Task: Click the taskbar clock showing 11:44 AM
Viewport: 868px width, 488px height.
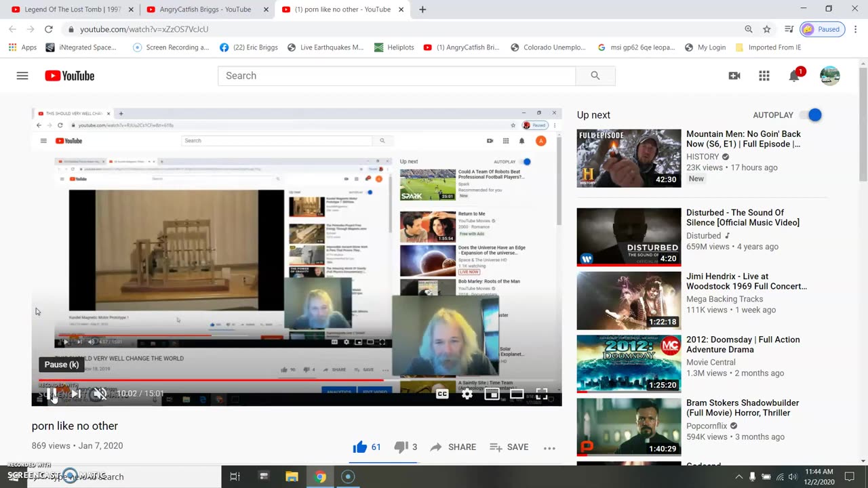Action: pos(820,476)
